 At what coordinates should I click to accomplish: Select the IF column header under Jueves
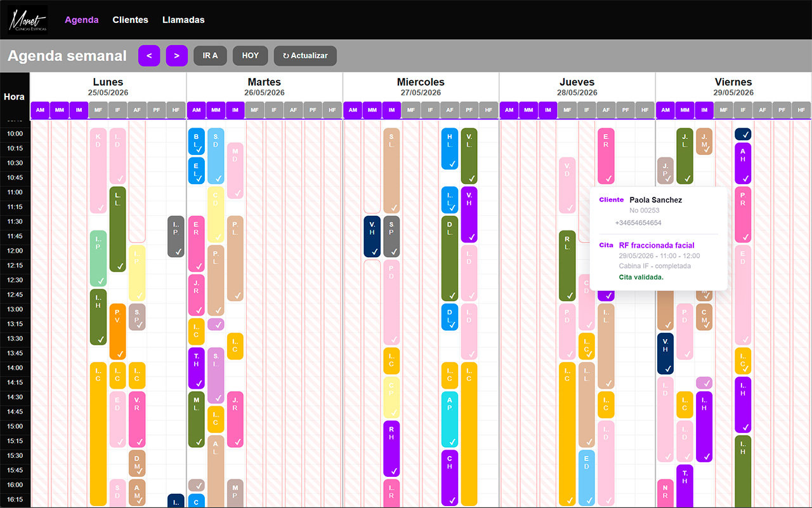click(587, 110)
